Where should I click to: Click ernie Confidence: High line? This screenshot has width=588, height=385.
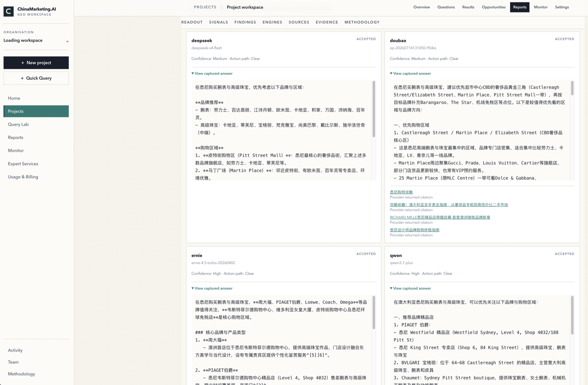222,274
